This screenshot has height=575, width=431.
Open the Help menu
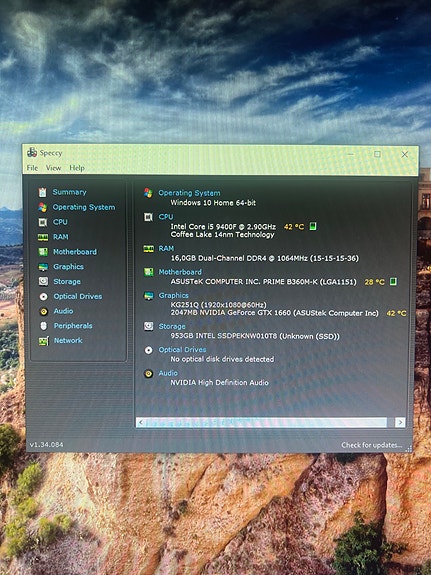77,168
